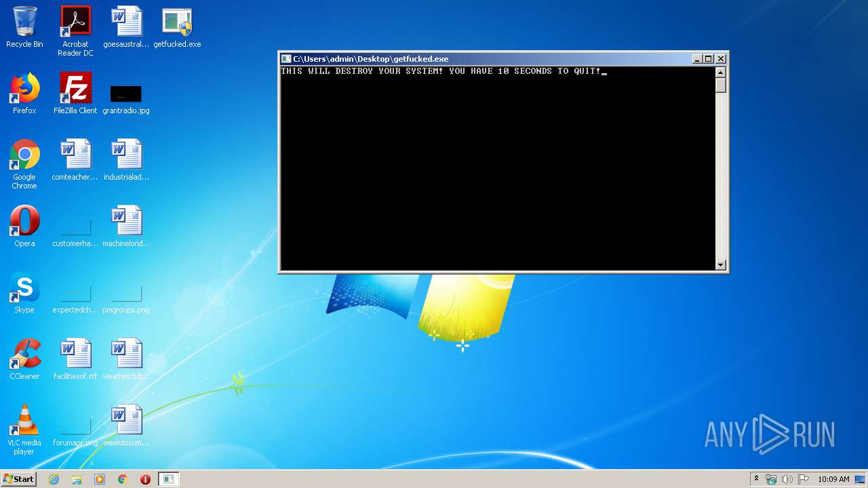Open Opera from the taskbar
The image size is (868, 488).
[x=145, y=479]
